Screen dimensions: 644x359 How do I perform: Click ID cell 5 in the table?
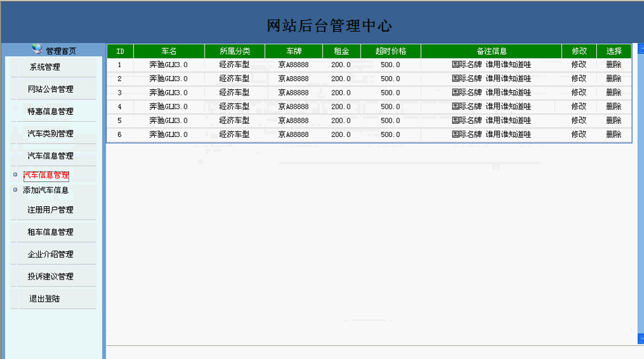120,120
